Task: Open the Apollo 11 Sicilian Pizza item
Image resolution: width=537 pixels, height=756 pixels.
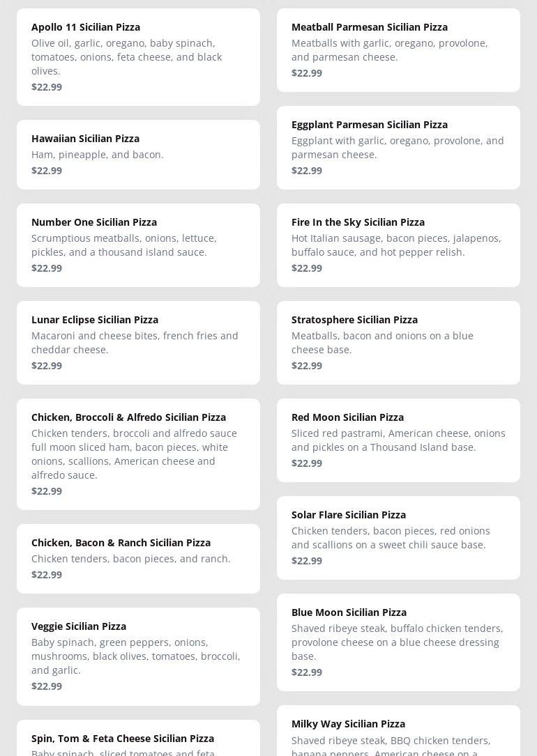Action: 138,57
